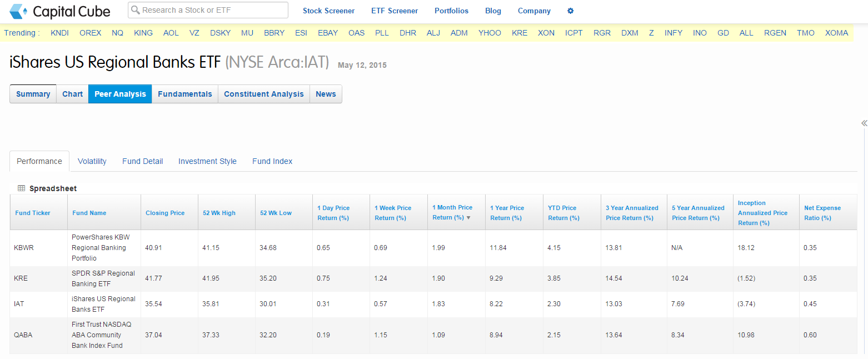Click trending ticker DSKY
Screen dimensions: 868x359
(x=221, y=33)
